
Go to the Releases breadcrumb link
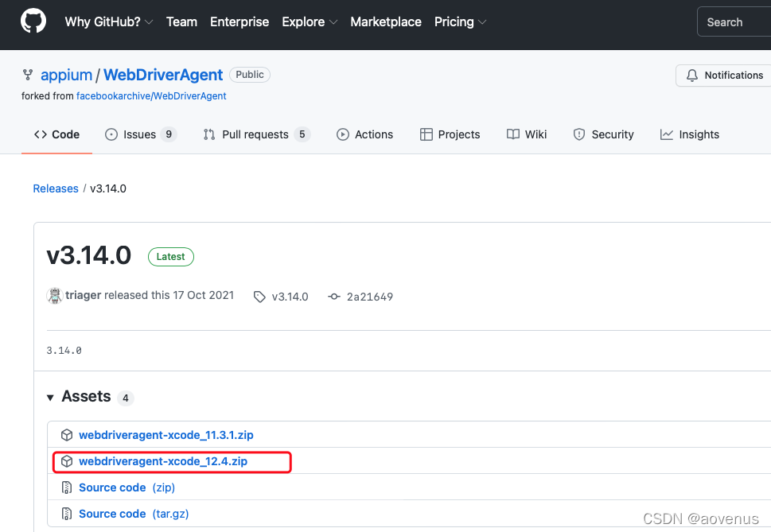tap(56, 188)
